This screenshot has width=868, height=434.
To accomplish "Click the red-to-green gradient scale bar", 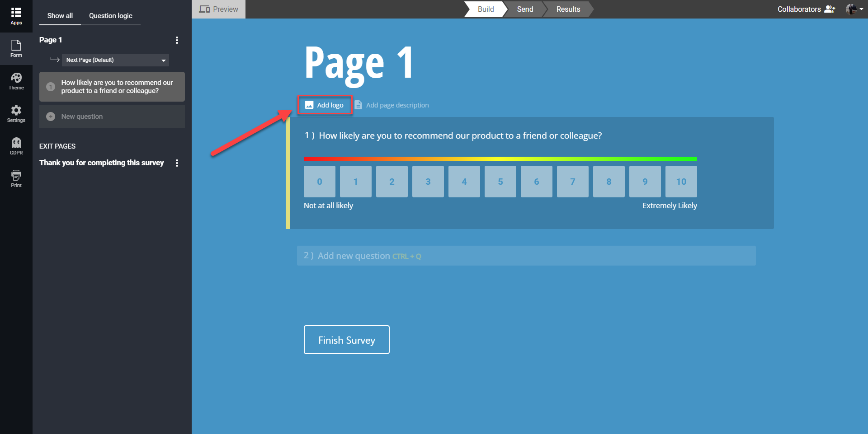I will pos(500,159).
